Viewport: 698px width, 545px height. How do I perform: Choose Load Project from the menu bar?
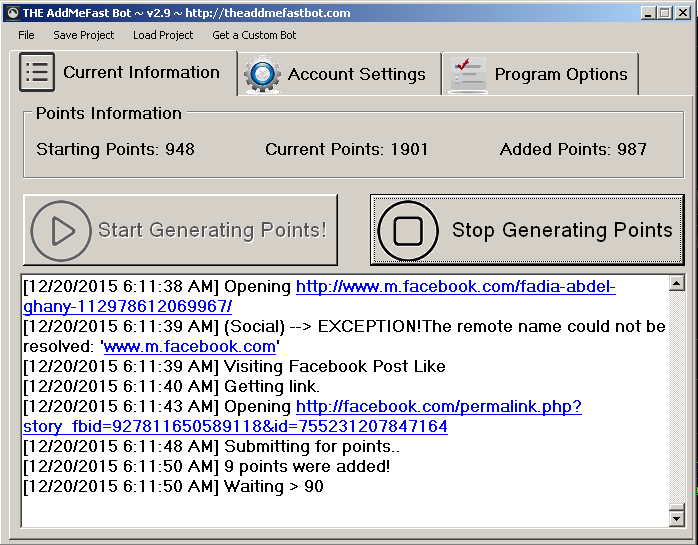tap(163, 35)
